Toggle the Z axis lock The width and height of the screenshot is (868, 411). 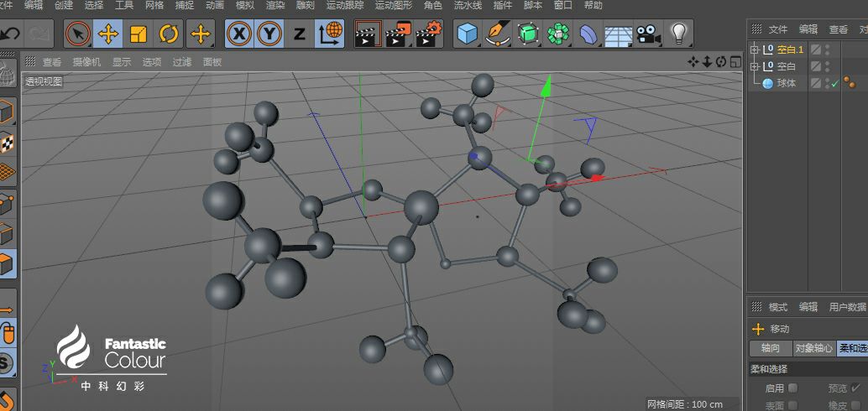pos(299,34)
